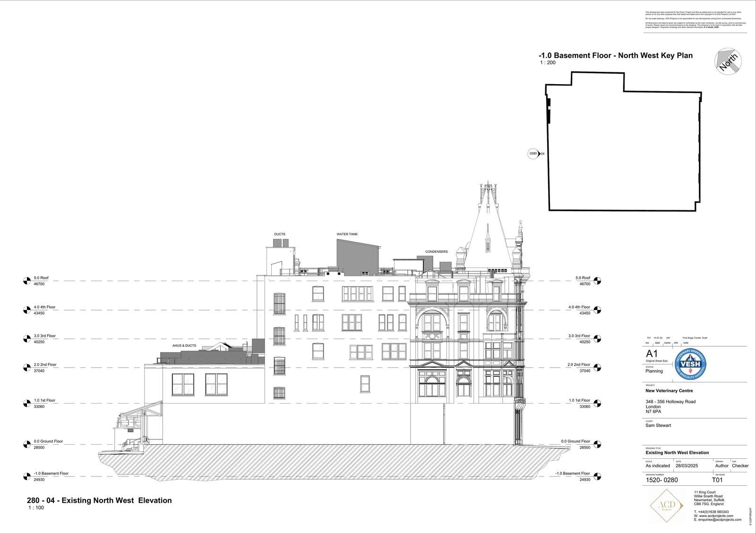
Task: Select the WATER TANK annotation label
Action: (x=347, y=234)
